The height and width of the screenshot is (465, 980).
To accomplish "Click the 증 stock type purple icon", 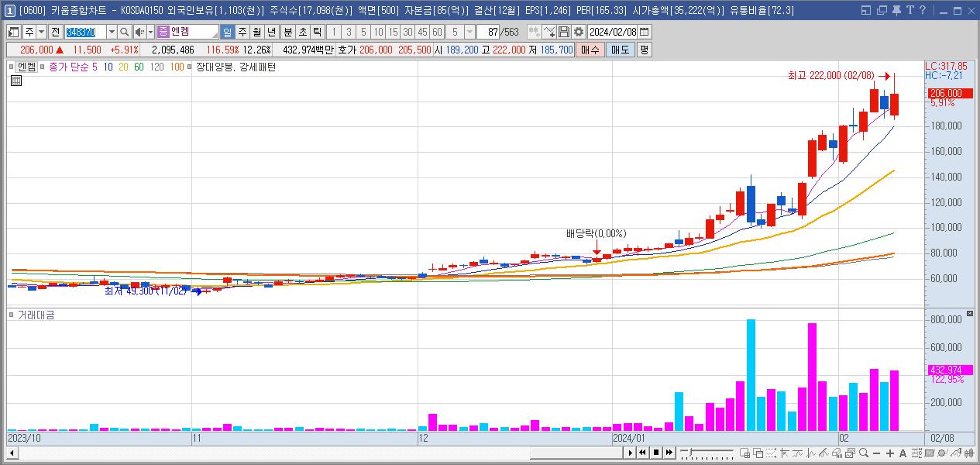I will click(163, 32).
